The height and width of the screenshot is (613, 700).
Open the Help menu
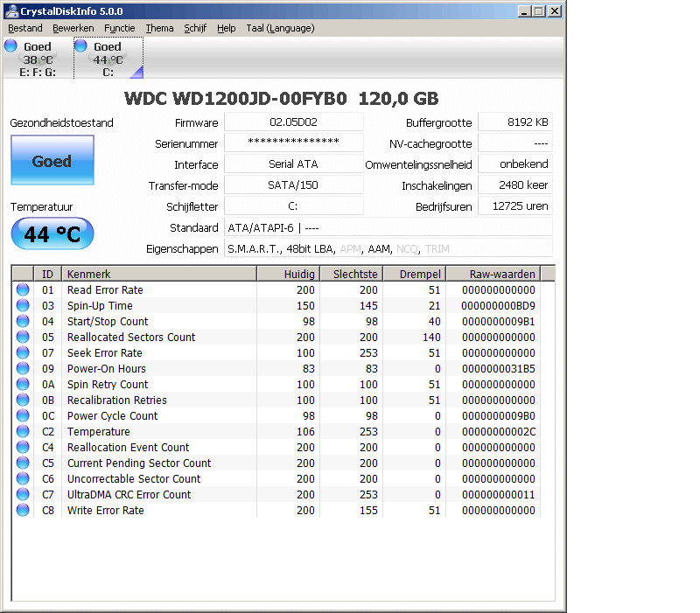(x=227, y=28)
